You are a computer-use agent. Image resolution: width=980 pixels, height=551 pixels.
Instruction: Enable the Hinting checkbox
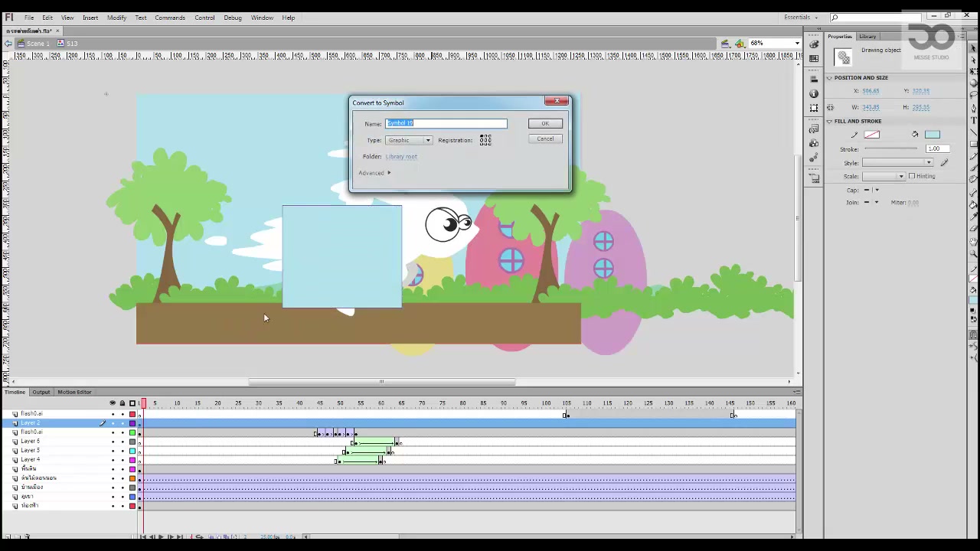912,176
